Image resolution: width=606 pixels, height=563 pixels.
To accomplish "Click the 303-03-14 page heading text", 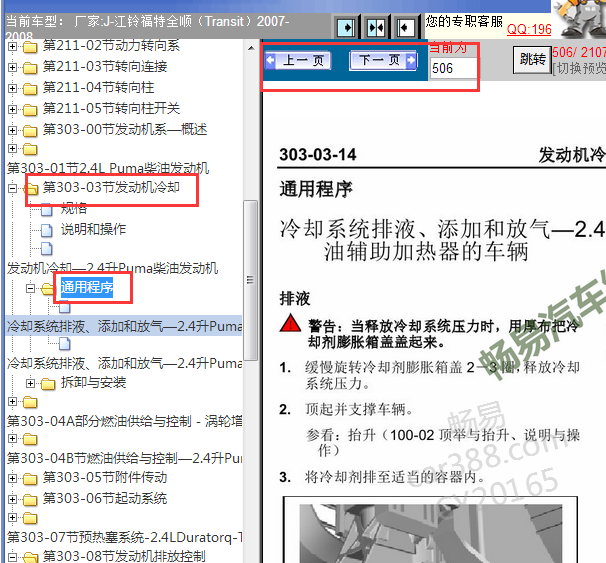I will 318,155.
